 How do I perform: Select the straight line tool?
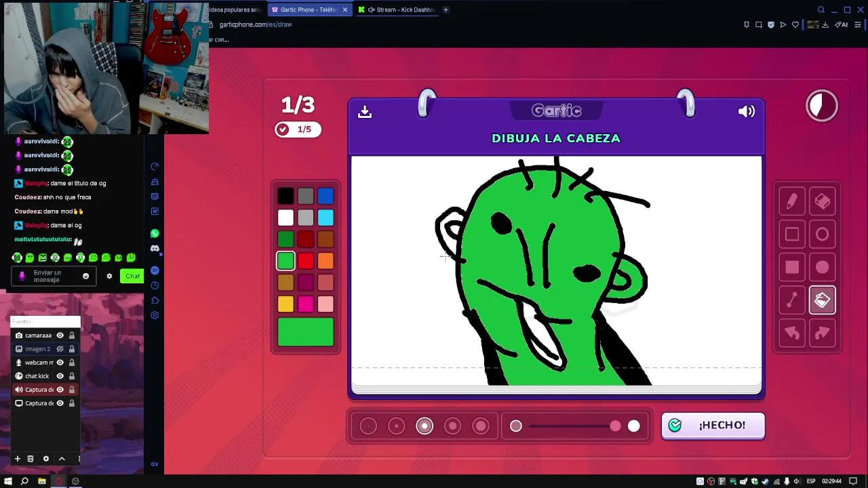(x=791, y=300)
